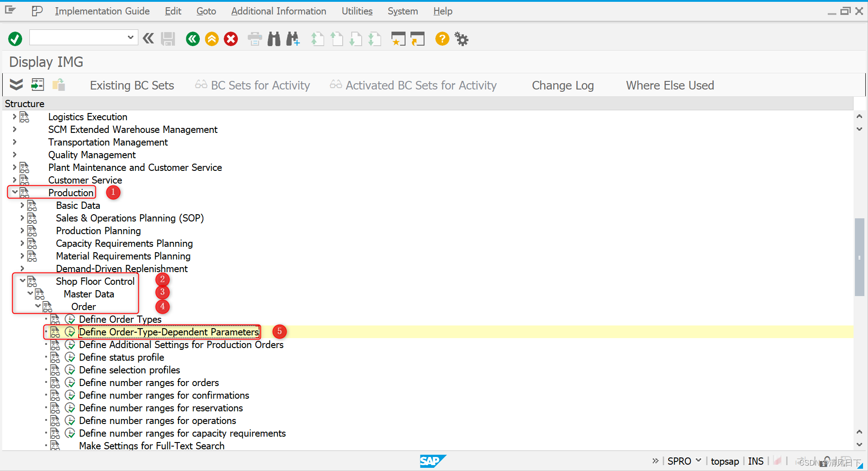Click the orange Exit up-arrow icon
The image size is (868, 471).
(x=212, y=39)
